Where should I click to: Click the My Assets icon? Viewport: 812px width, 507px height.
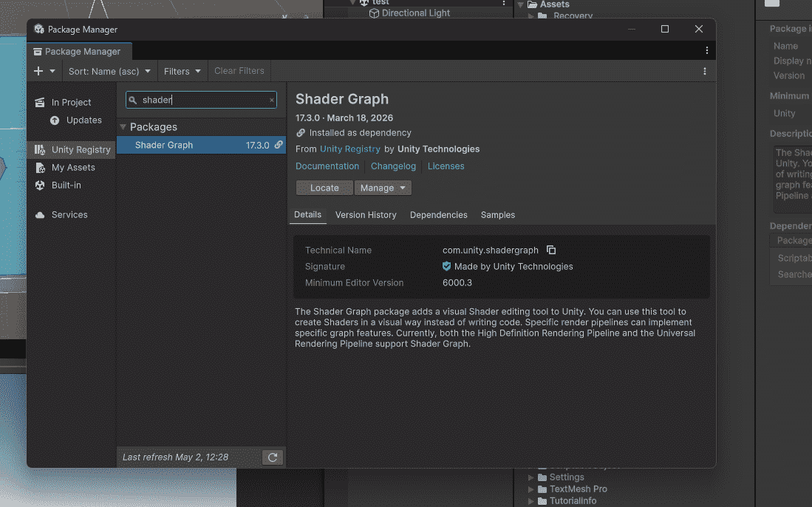40,167
